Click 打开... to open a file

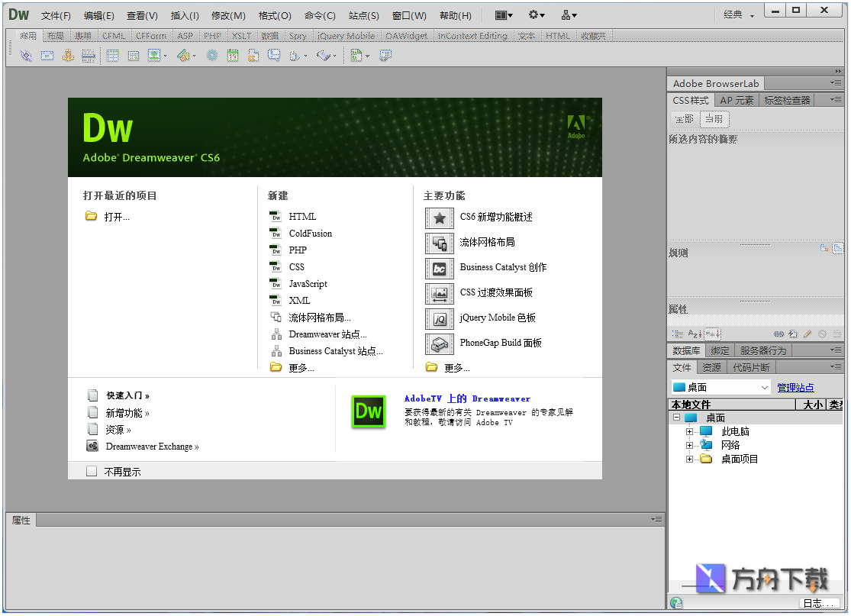117,217
